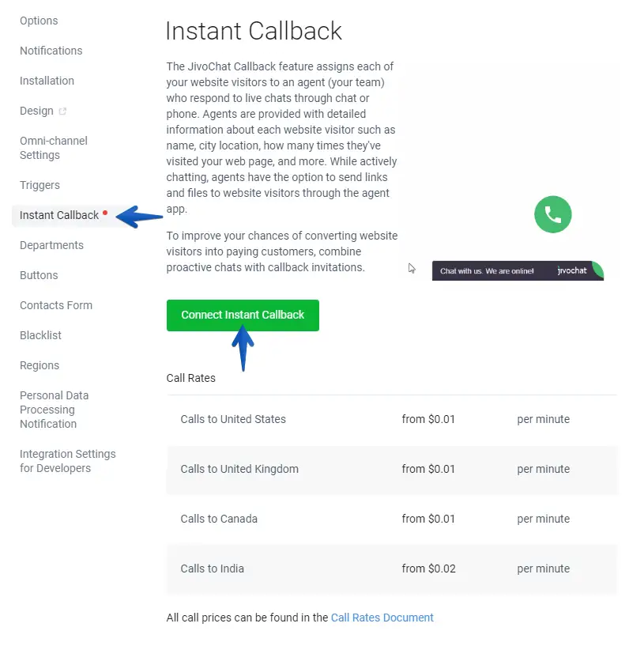Open Integration Settings for Developers
This screenshot has width=644, height=646.
67,461
